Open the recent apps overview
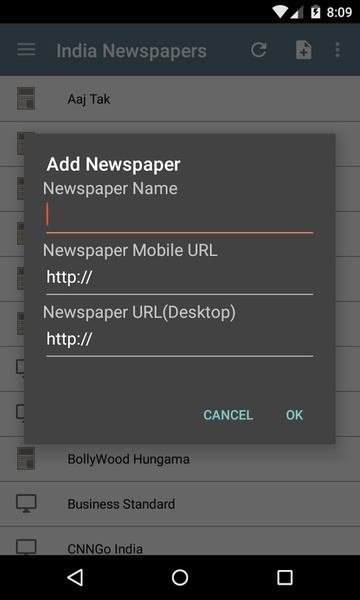Image resolution: width=360 pixels, height=600 pixels. [x=285, y=577]
